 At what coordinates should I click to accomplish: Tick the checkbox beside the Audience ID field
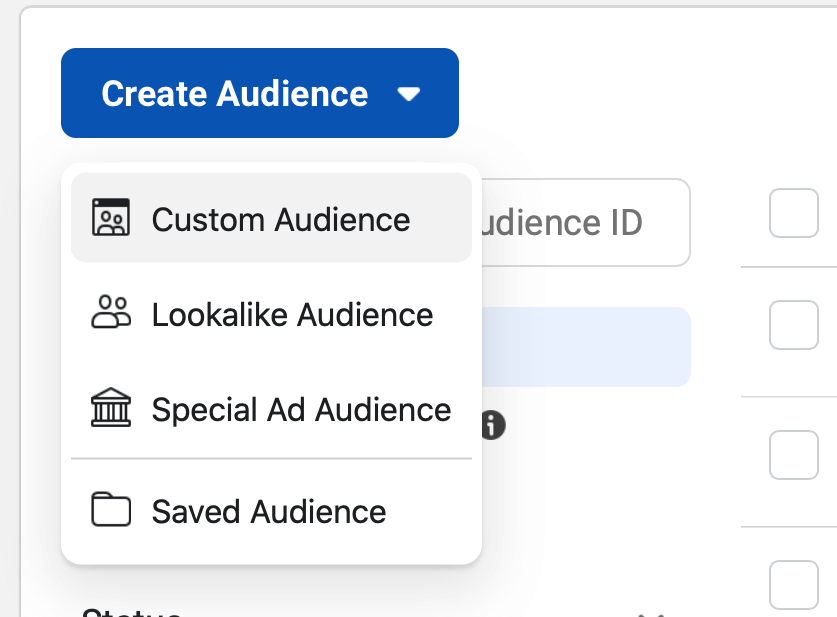pos(794,213)
